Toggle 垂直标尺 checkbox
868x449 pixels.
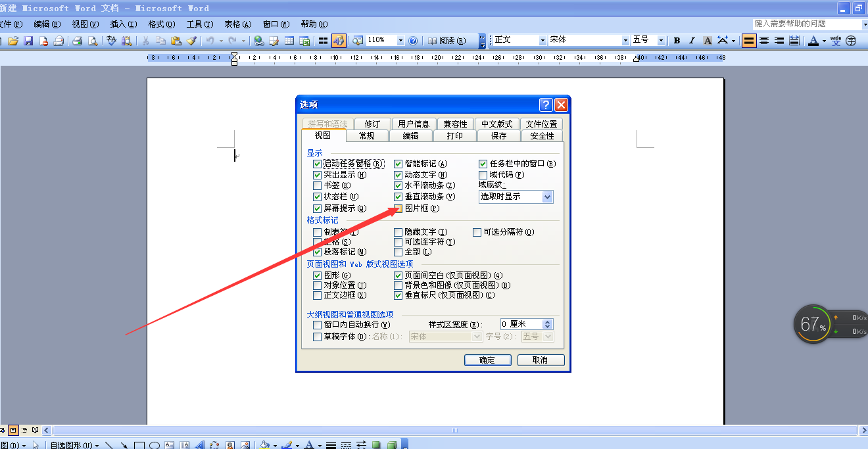(x=398, y=295)
